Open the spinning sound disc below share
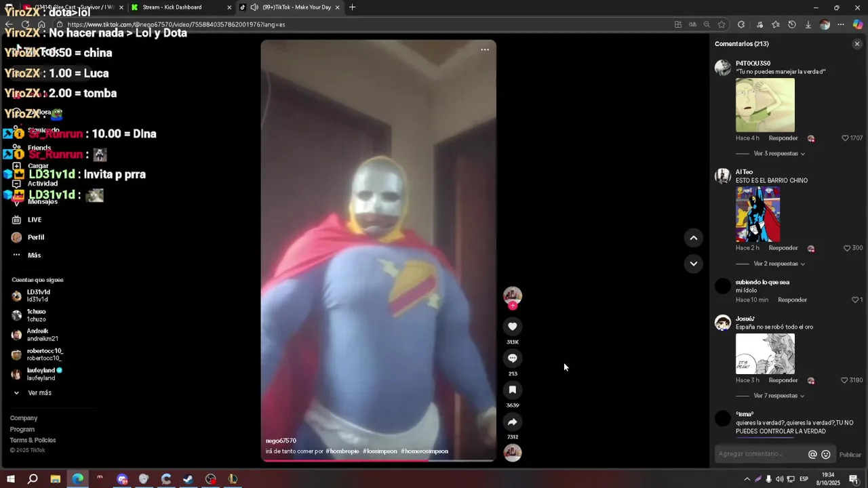This screenshot has height=488, width=868. coord(513,453)
